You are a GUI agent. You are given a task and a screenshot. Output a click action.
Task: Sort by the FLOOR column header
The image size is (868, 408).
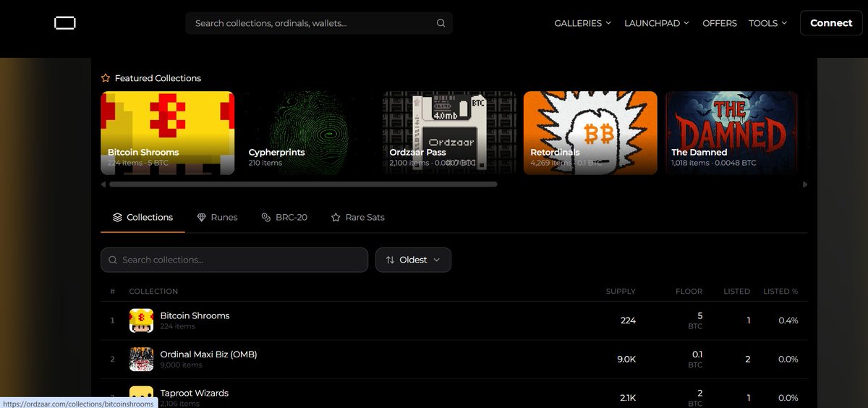[689, 292]
